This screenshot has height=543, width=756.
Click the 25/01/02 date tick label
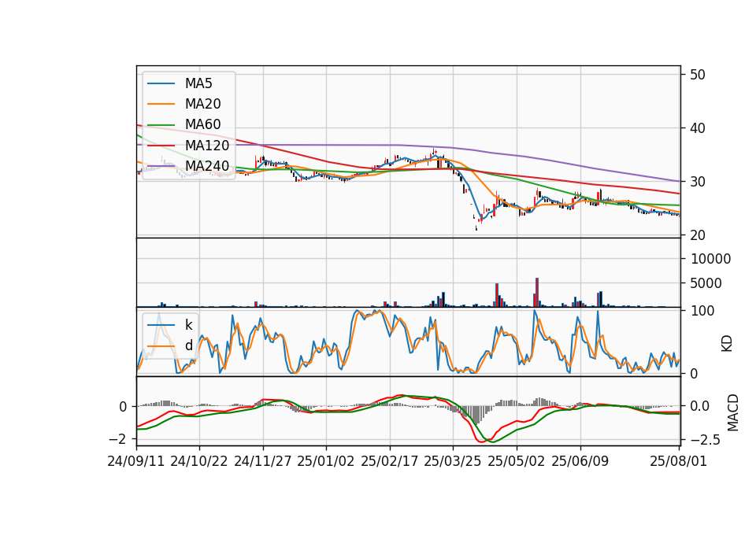coord(326,461)
